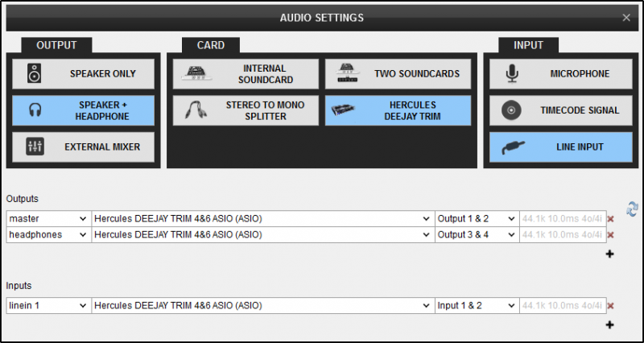The width and height of the screenshot is (644, 343).
Task: Click the headphone icon on Speaker + Headphone
Action: 35,110
